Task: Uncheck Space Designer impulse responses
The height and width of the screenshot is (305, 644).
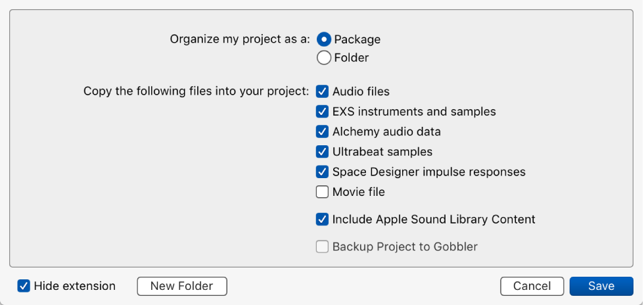Action: pos(322,172)
